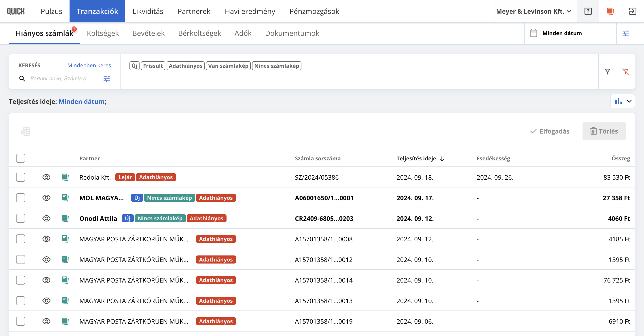The width and height of the screenshot is (644, 336).
Task: Check the Onodi Attila row checkbox
Action: click(21, 218)
